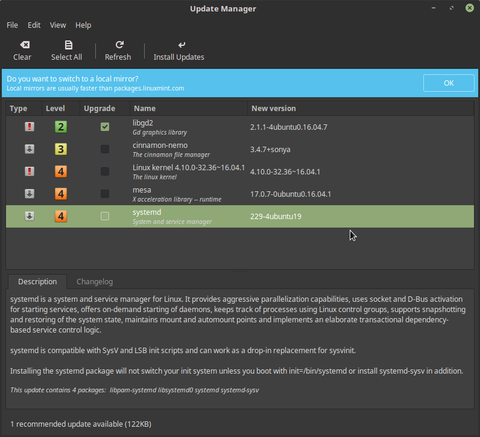Image resolution: width=480 pixels, height=437 pixels.
Task: Tick the Linux kernel upgrade checkbox
Action: (x=105, y=171)
